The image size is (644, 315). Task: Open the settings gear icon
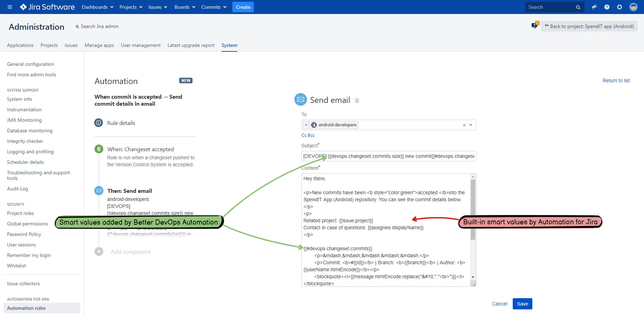coord(619,7)
